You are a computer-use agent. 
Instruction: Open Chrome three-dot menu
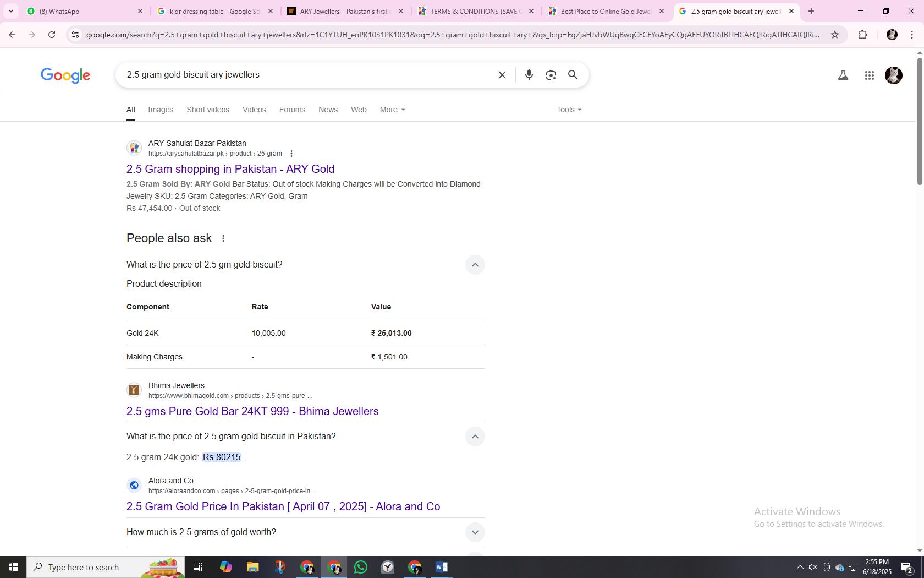click(912, 35)
